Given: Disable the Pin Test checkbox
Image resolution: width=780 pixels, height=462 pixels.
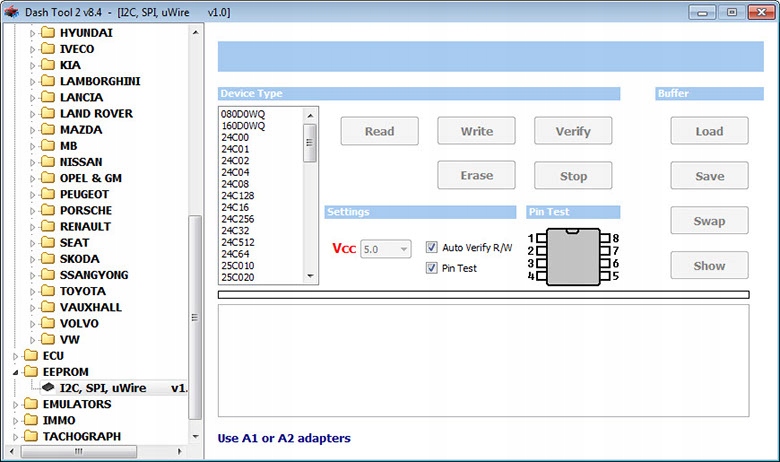Looking at the screenshot, I should coord(432,268).
